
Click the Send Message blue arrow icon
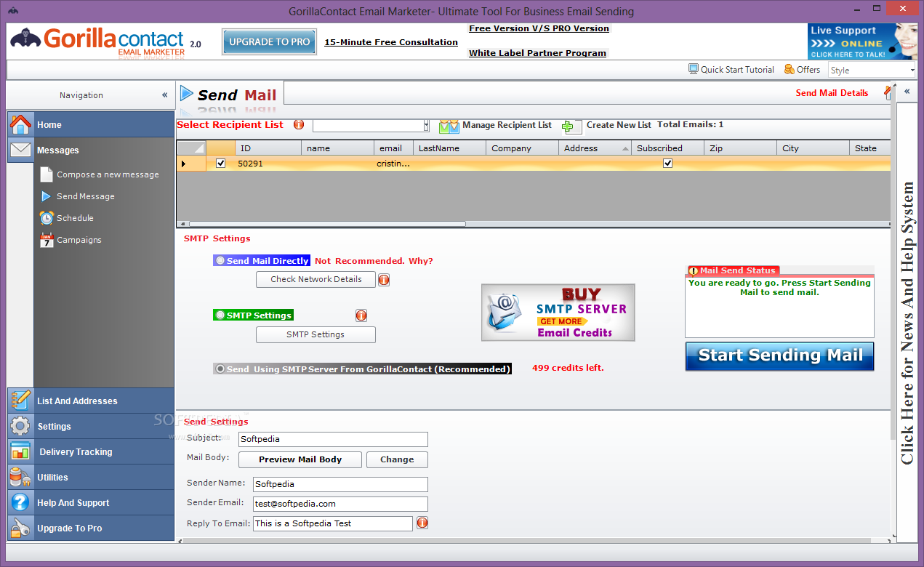tap(46, 196)
